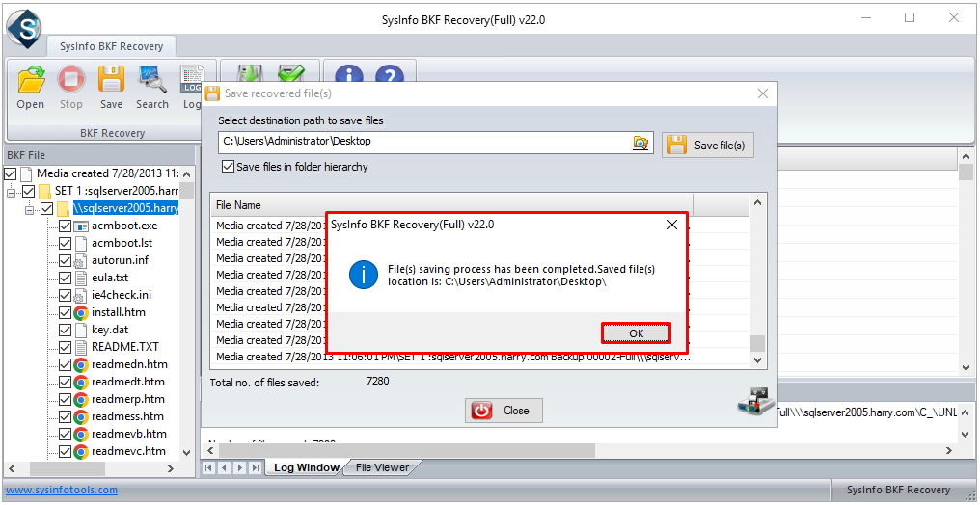Click the log window horizontal scrollbar thumb
Screen dimensions: 980x505
point(407,450)
